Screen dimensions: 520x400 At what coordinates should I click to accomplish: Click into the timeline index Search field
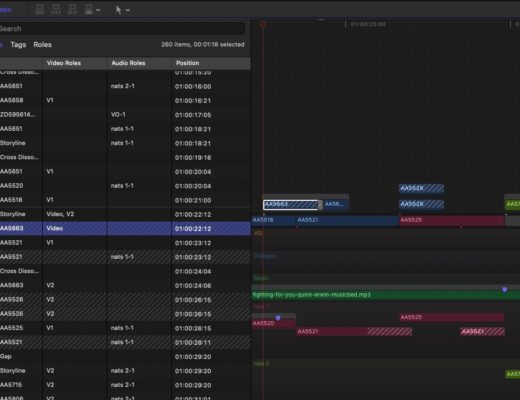[x=122, y=29]
